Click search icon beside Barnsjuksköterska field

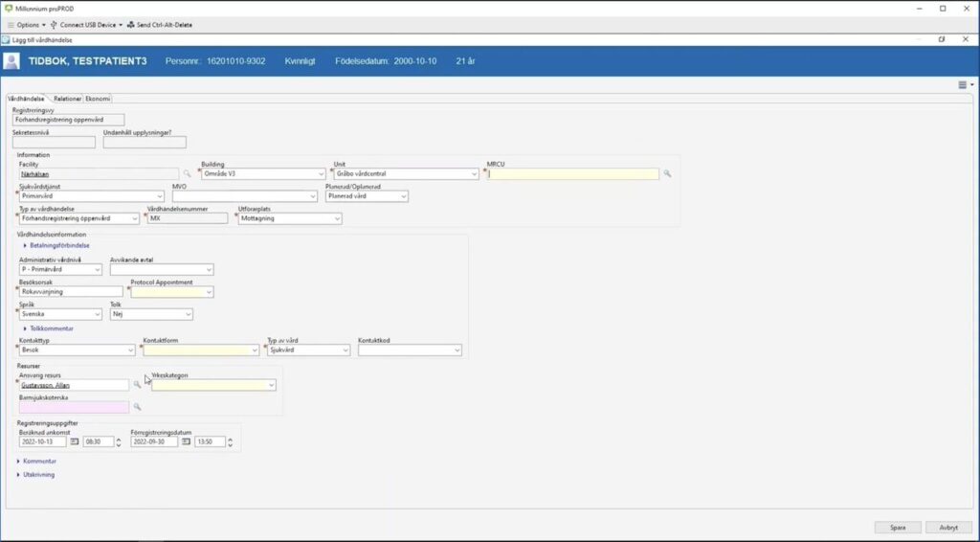[137, 407]
